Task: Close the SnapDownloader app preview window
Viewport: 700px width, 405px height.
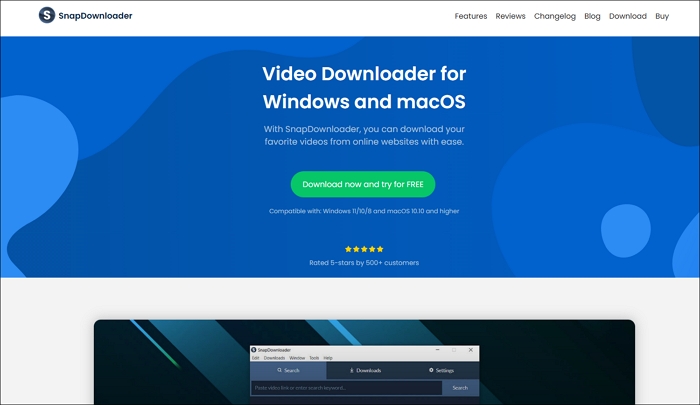Action: (471, 350)
